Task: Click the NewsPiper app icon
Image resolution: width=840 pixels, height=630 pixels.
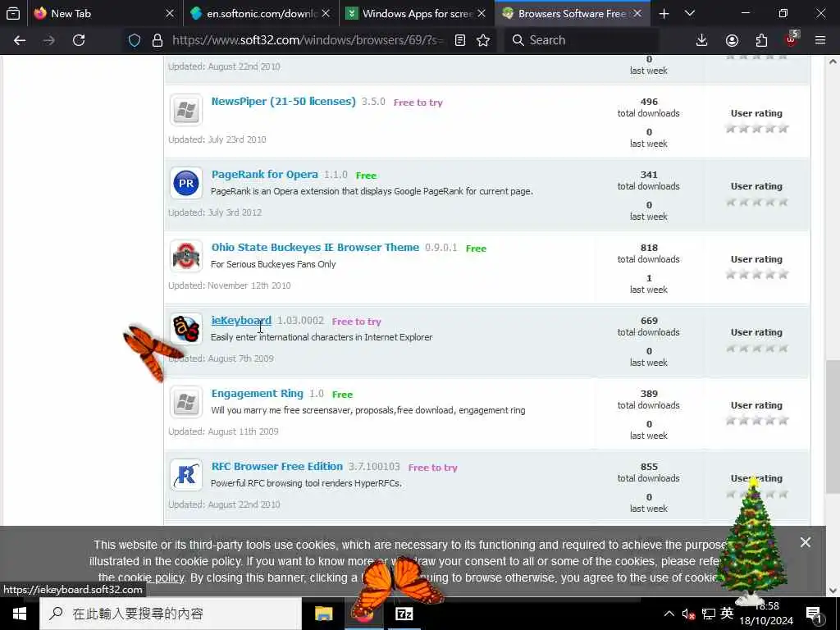Action: (x=186, y=110)
